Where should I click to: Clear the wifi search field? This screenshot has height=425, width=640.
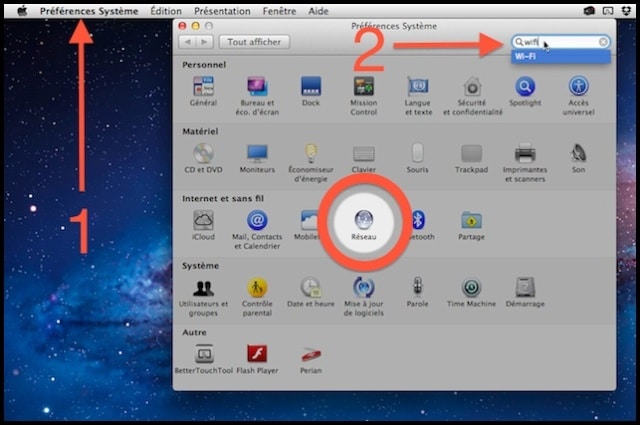coord(603,42)
